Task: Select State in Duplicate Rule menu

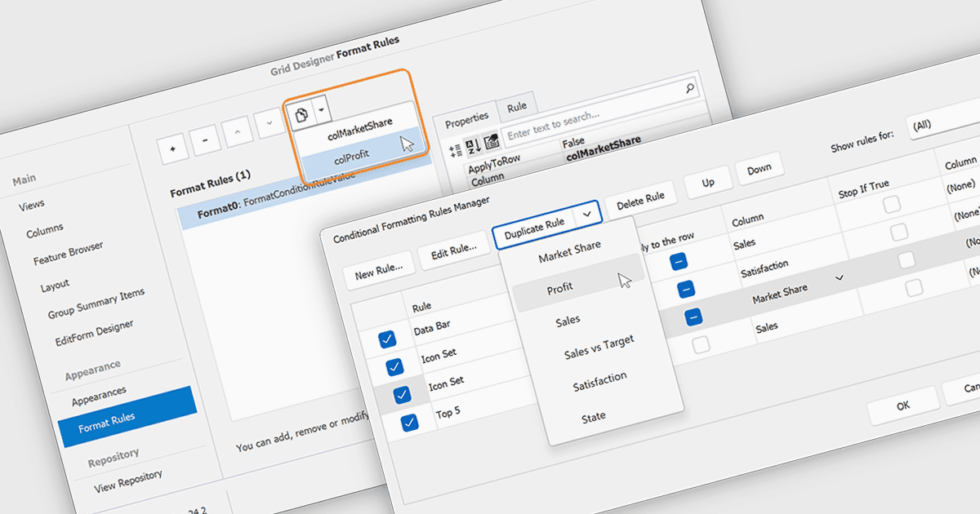Action: click(594, 416)
